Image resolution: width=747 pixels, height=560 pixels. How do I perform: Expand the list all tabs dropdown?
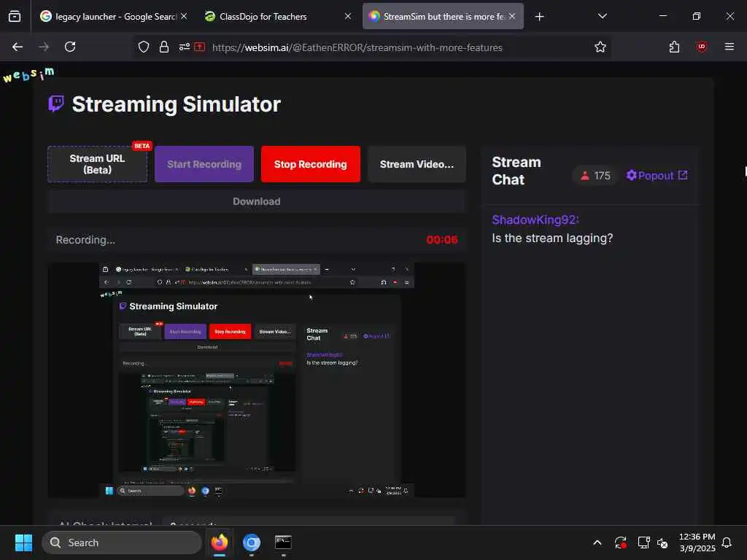pyautogui.click(x=602, y=16)
